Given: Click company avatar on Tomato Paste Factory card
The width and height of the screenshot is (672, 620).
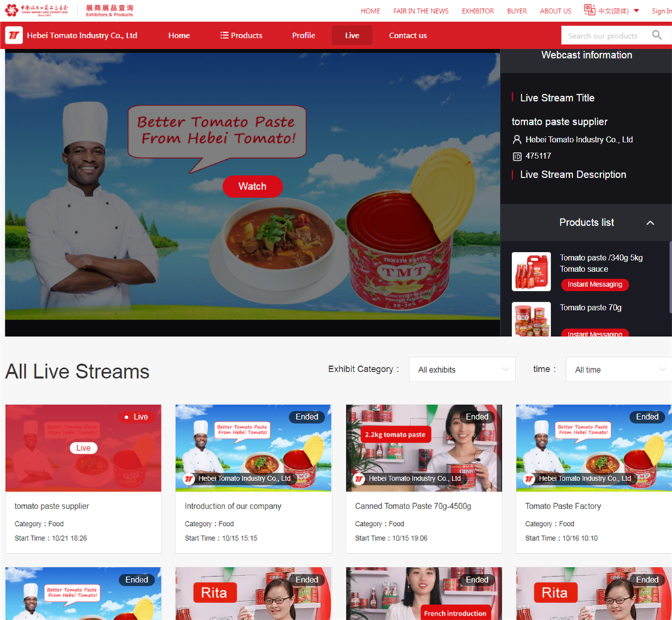Looking at the screenshot, I should pyautogui.click(x=529, y=479).
